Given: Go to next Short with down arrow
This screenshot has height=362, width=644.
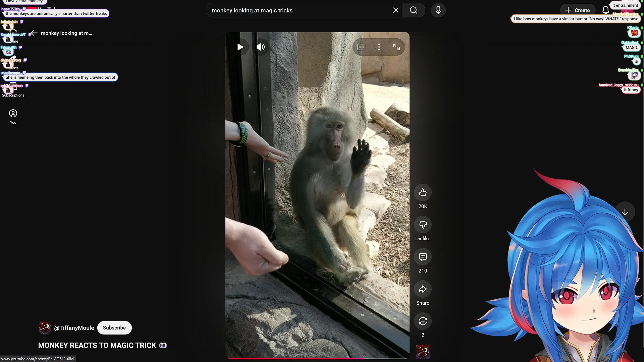Looking at the screenshot, I should click(x=625, y=212).
